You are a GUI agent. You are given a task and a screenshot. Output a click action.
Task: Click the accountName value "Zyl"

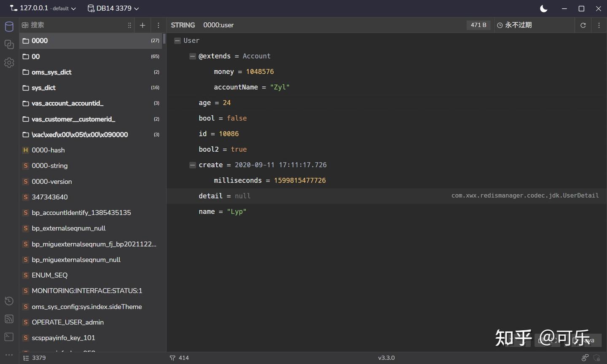point(280,87)
